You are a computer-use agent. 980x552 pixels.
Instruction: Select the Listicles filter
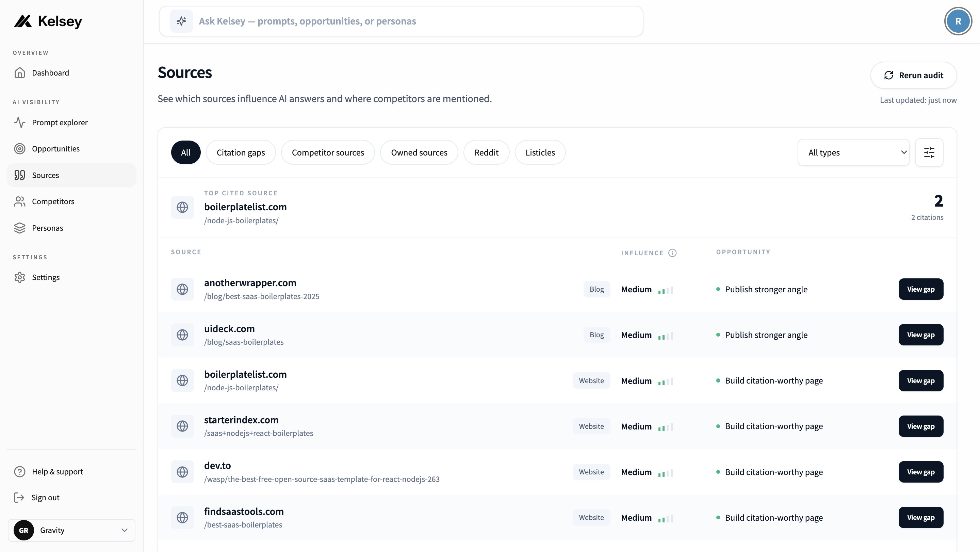point(540,152)
